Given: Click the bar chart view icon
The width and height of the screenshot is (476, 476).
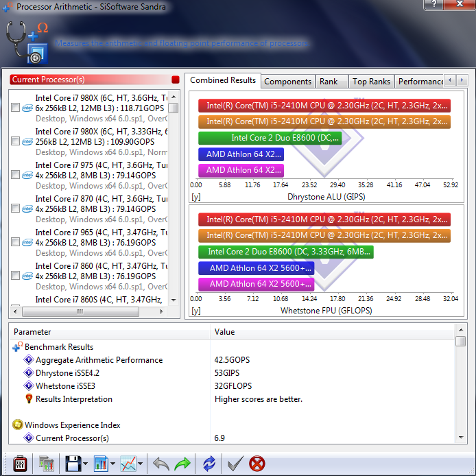Looking at the screenshot, I should (101, 464).
